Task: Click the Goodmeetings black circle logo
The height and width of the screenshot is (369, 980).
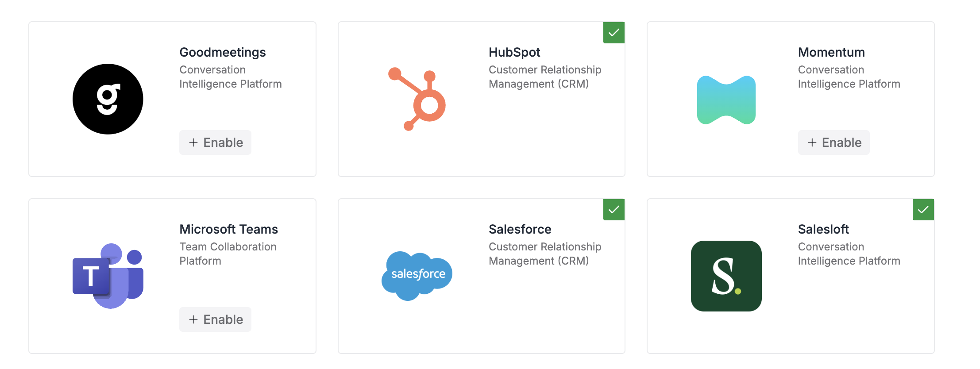Action: click(108, 99)
